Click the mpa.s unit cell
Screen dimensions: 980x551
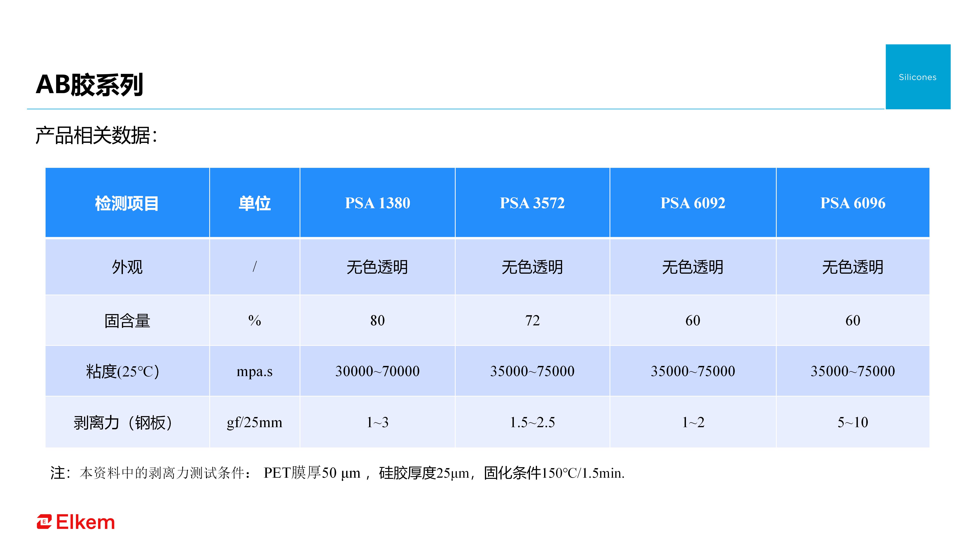pos(254,371)
